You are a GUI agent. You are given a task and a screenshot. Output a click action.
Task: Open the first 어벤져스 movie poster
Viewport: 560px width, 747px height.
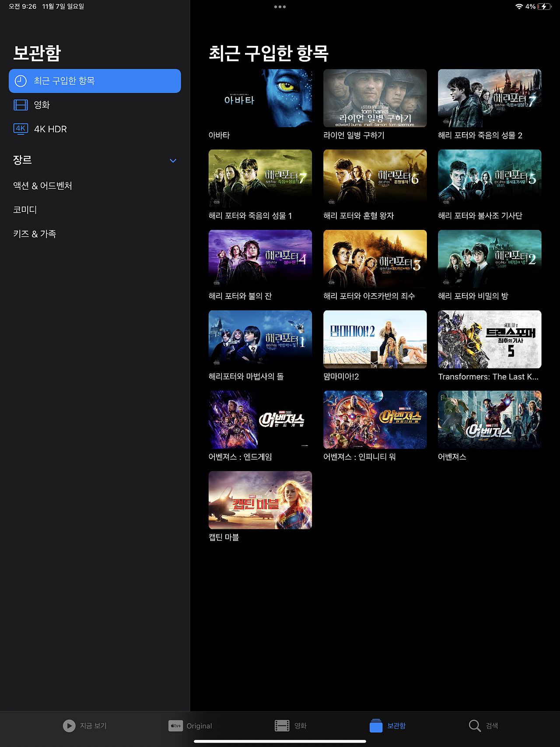pos(490,420)
